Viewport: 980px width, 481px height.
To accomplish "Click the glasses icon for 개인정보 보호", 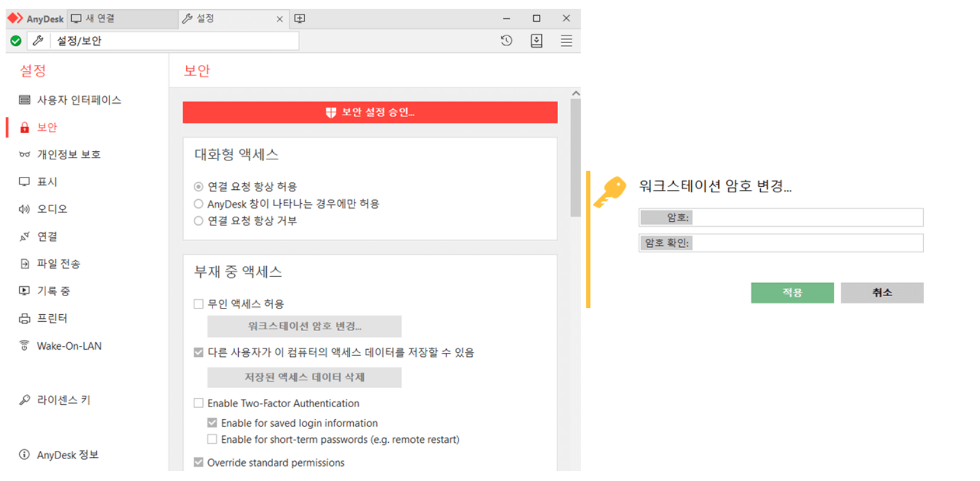I will (24, 155).
